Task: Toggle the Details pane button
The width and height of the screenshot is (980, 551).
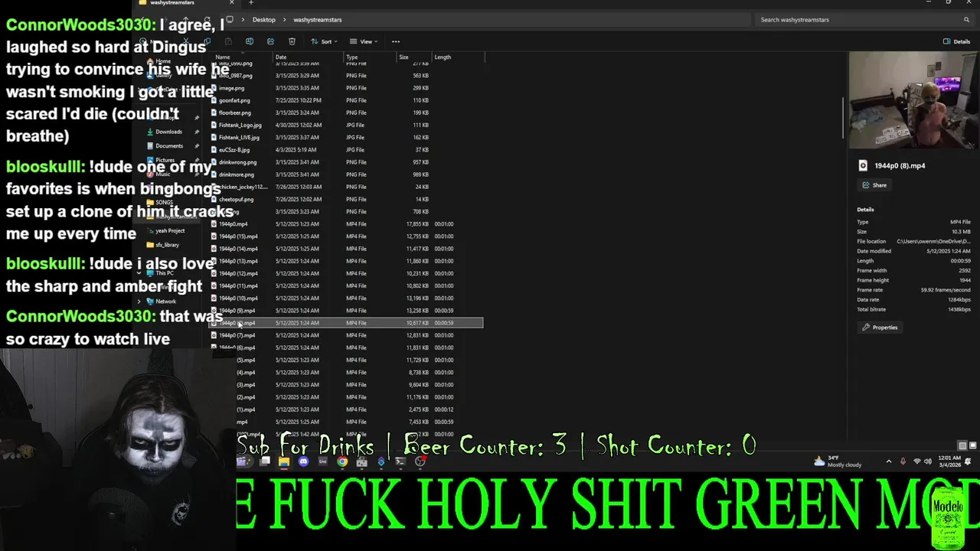Action: [x=957, y=41]
